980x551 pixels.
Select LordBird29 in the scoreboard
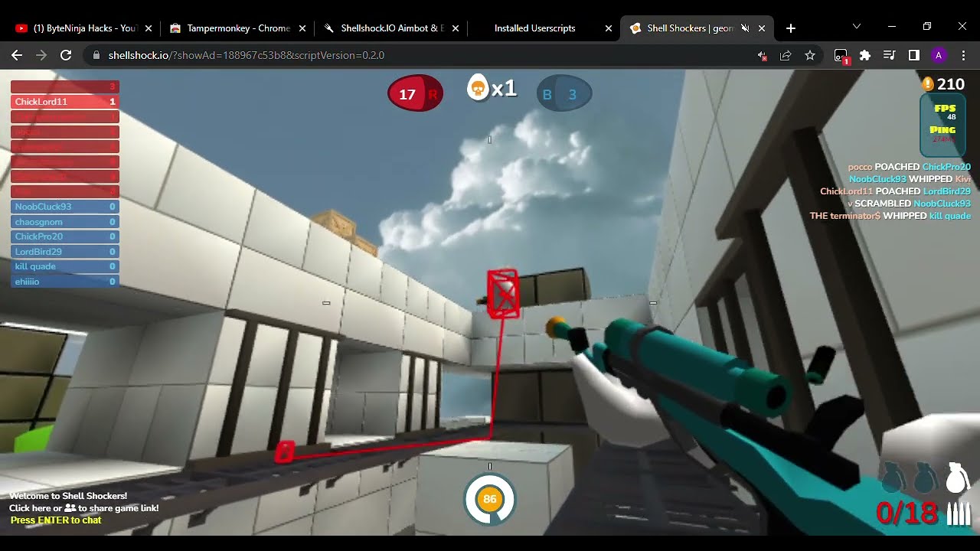(65, 252)
